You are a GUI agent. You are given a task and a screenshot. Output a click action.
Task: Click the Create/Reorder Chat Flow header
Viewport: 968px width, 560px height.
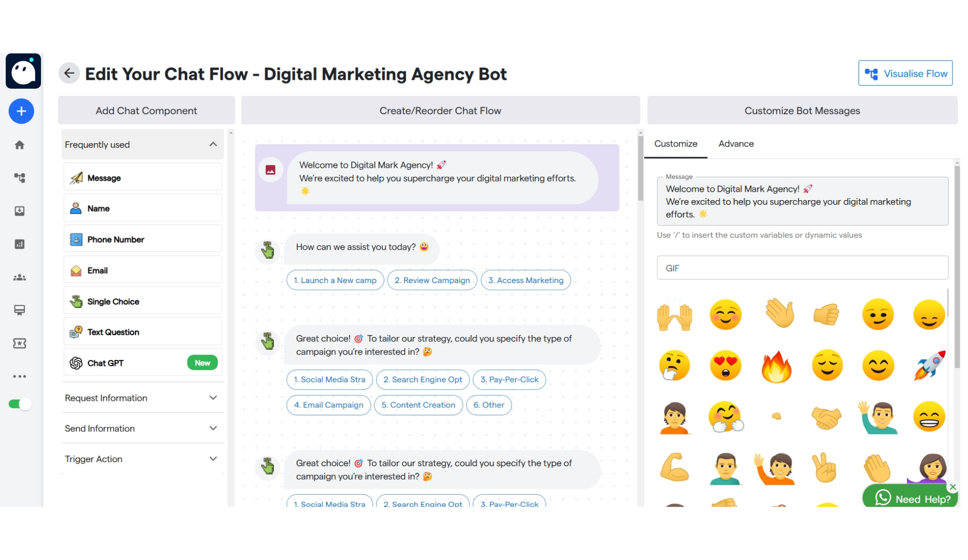[x=440, y=110]
